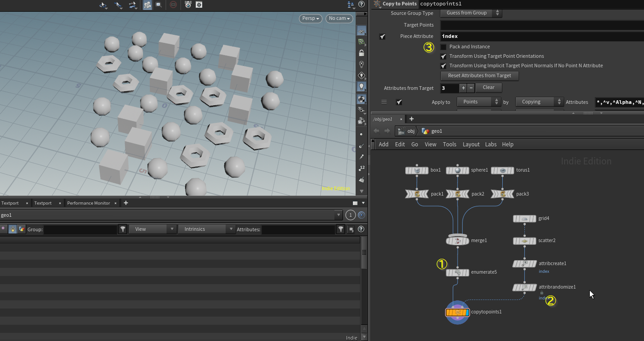Open the Layout menu in network editor
Viewport: 644px width, 341px height.
[471, 145]
